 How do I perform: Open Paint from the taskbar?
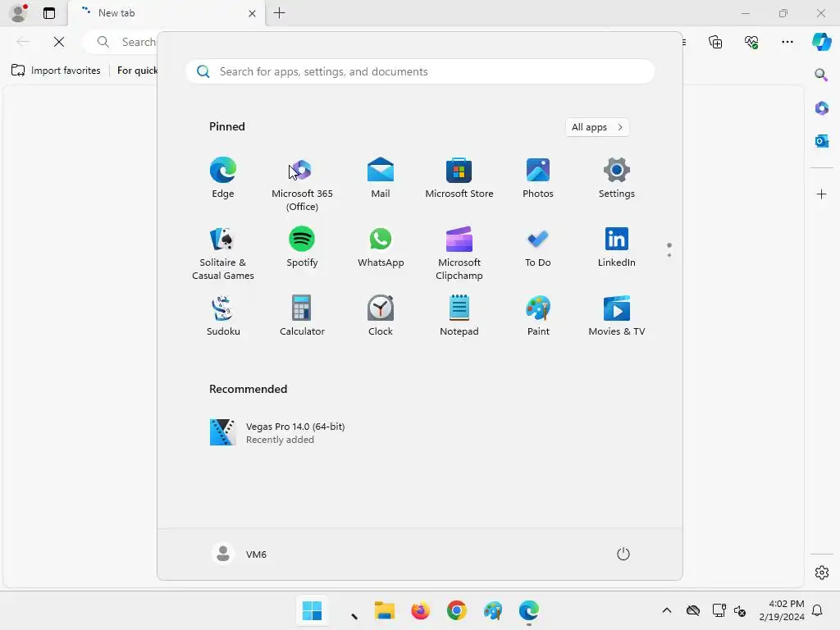click(493, 610)
